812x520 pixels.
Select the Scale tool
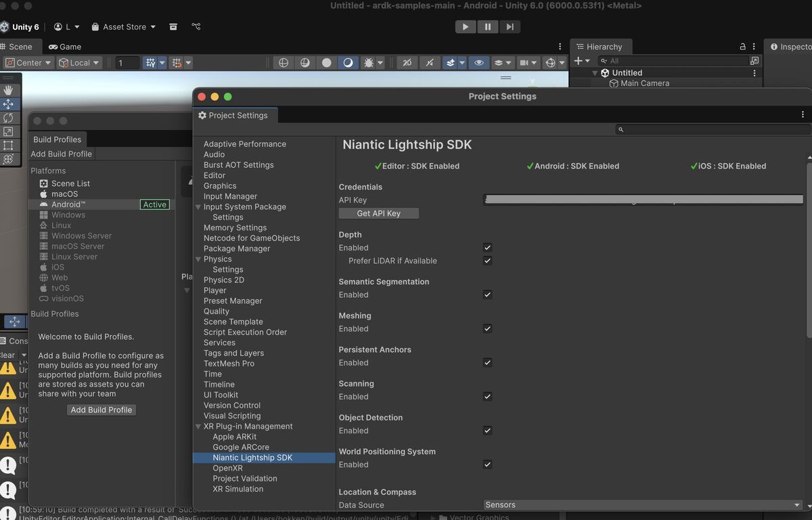click(x=9, y=131)
